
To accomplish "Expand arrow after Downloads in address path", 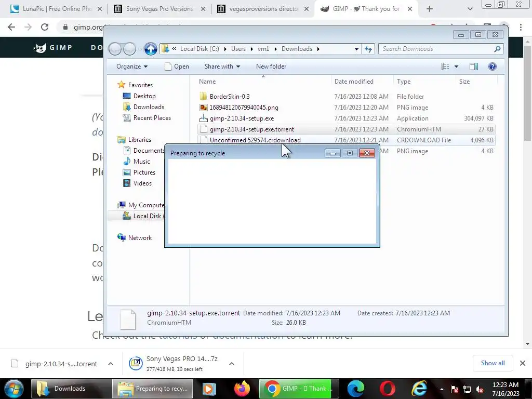I will [318, 49].
